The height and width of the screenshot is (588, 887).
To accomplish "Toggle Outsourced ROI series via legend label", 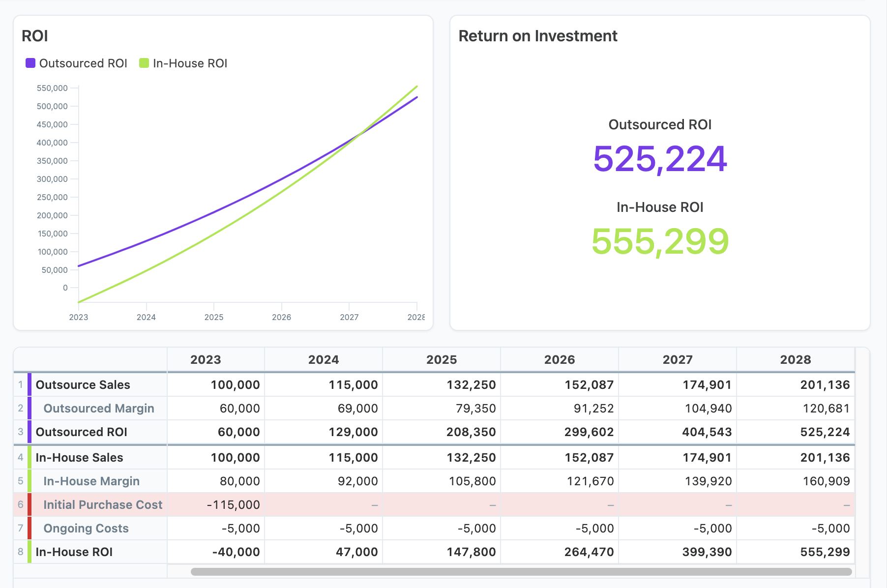I will (83, 63).
